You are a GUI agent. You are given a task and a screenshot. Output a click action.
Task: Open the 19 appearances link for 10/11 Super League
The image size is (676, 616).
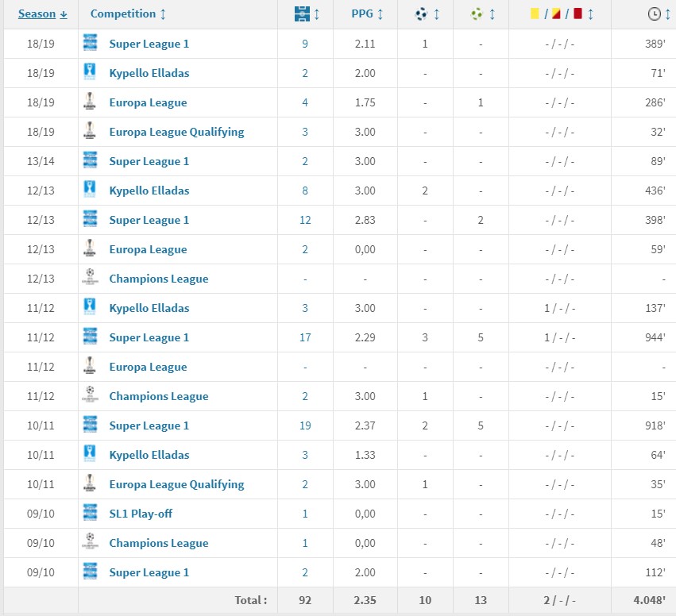pos(305,425)
